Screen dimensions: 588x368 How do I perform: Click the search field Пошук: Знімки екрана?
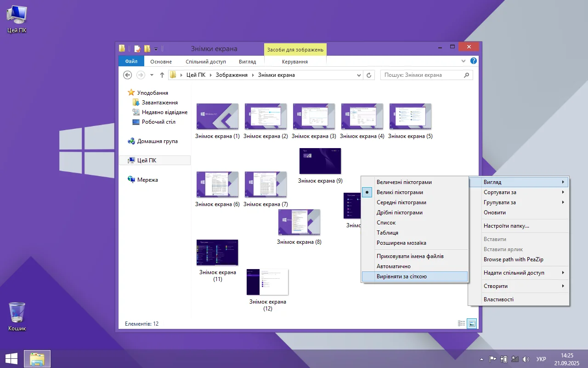tap(422, 75)
